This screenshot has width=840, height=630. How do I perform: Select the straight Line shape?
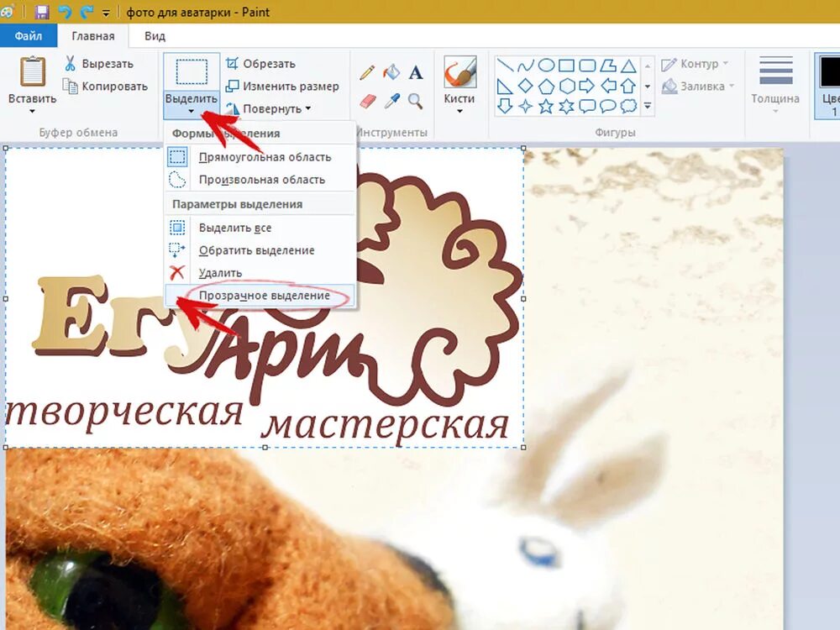tap(505, 66)
